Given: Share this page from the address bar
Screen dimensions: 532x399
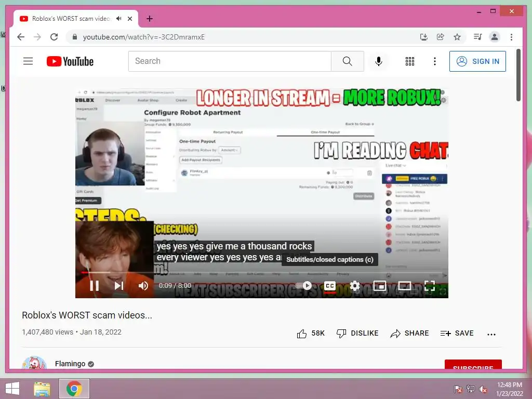Looking at the screenshot, I should click(x=441, y=37).
